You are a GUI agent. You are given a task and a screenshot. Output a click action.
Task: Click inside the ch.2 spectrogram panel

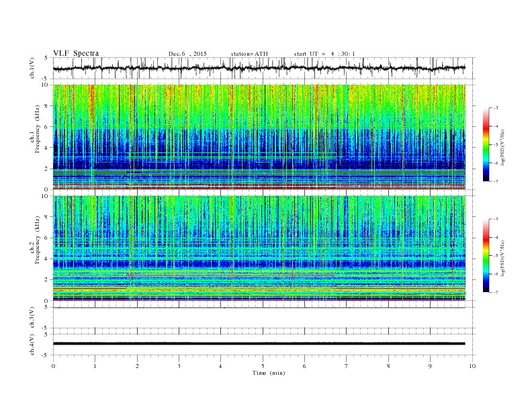point(259,248)
